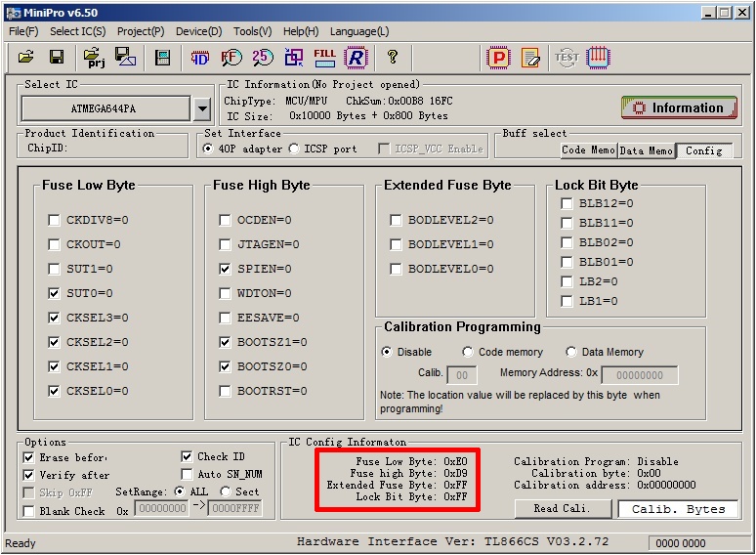Click the FILL buffer icon
The image size is (756, 555).
324,58
